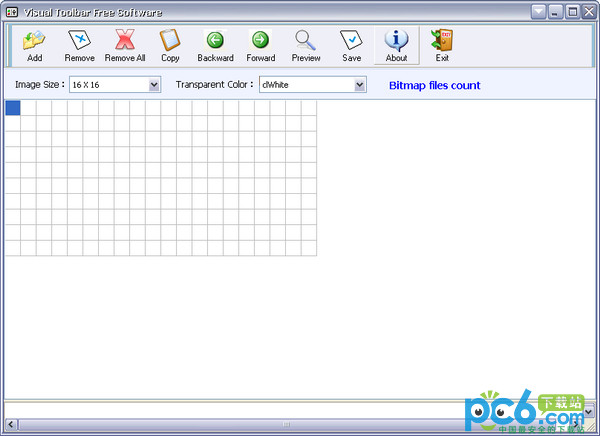Screen dimensions: 600x436
Task: Close the Visual Toolbar window
Action: [x=589, y=12]
